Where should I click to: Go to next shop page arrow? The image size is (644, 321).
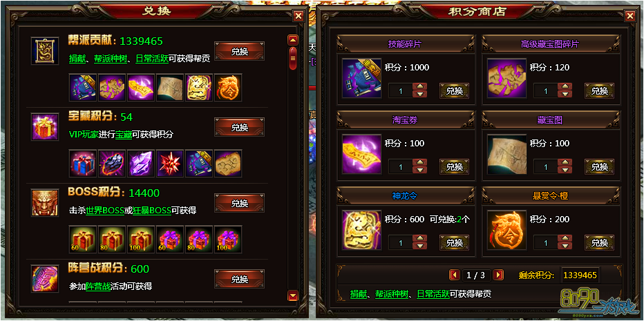coord(498,275)
